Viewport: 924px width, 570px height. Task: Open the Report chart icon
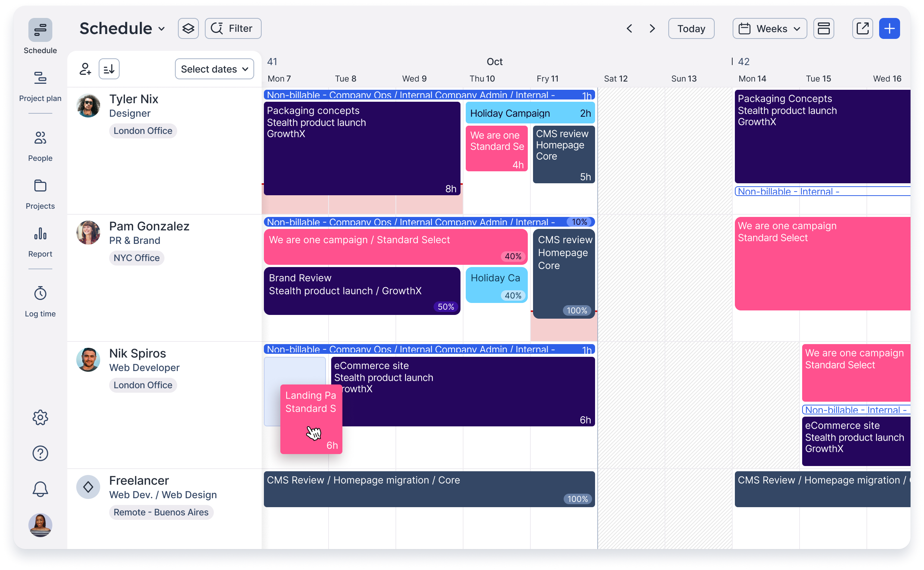tap(40, 234)
